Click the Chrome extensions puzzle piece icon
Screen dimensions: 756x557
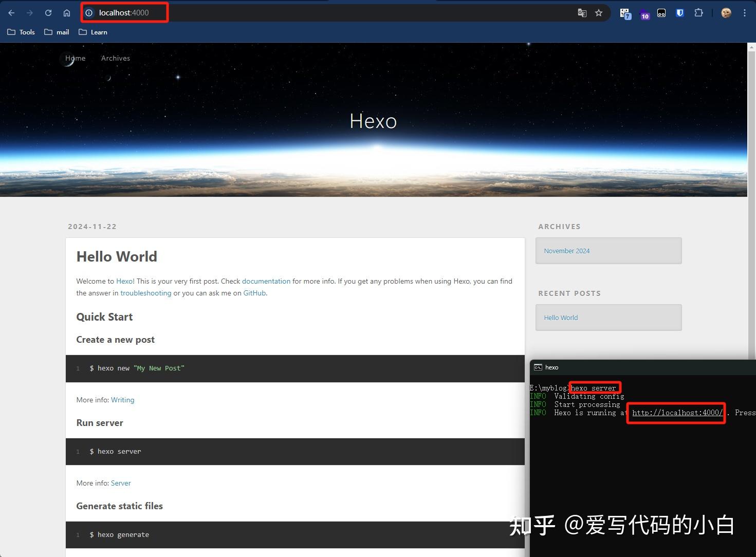coord(698,12)
